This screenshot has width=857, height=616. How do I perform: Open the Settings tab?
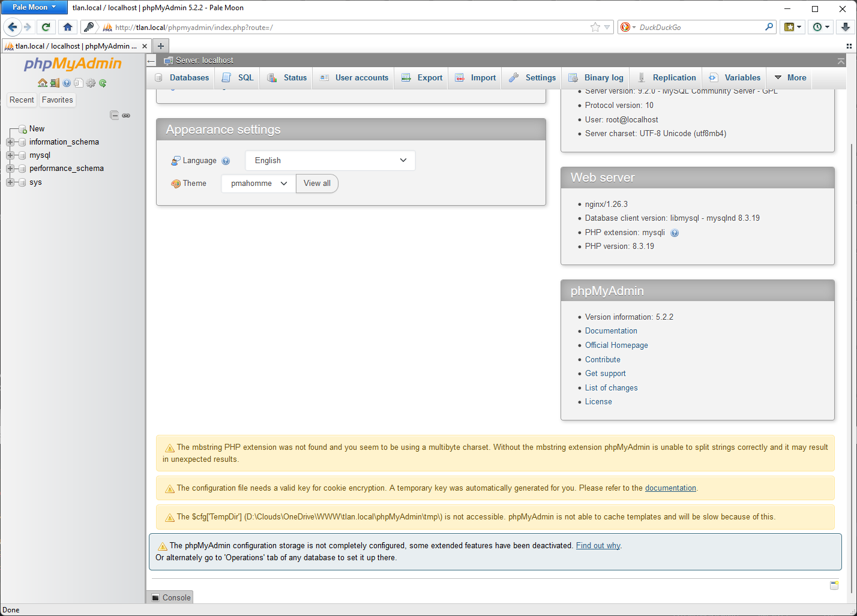point(532,77)
